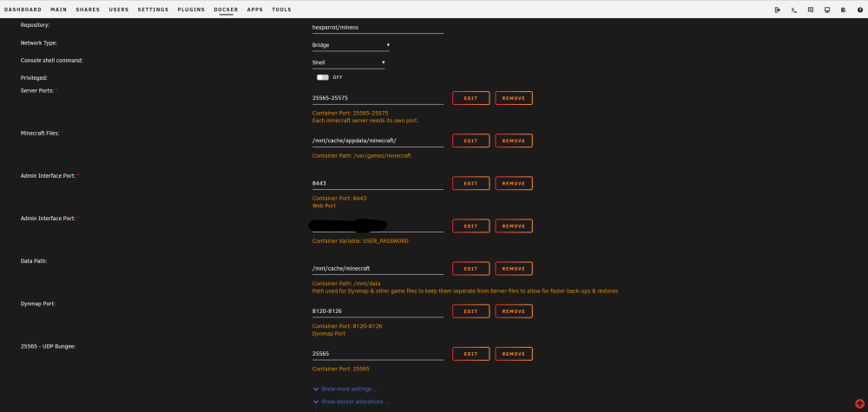Go to the Main tab
868x412 pixels.
pos(59,10)
